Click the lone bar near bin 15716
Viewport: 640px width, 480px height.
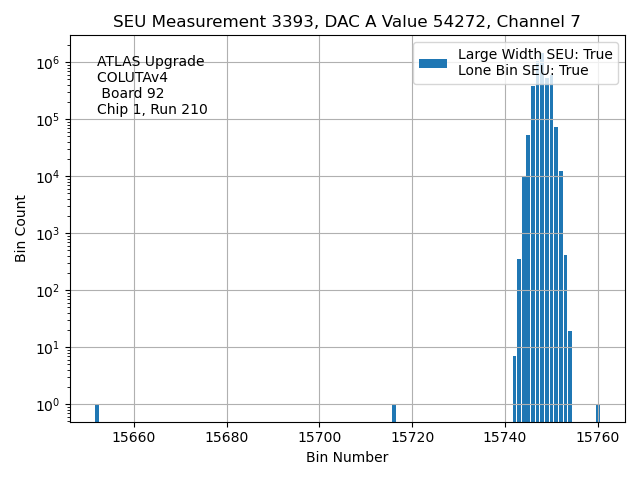pos(394,413)
